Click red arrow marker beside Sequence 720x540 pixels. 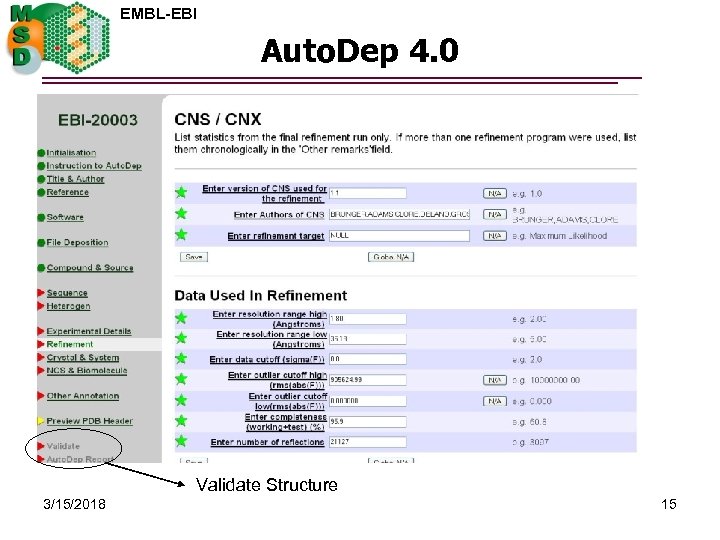tap(40, 293)
